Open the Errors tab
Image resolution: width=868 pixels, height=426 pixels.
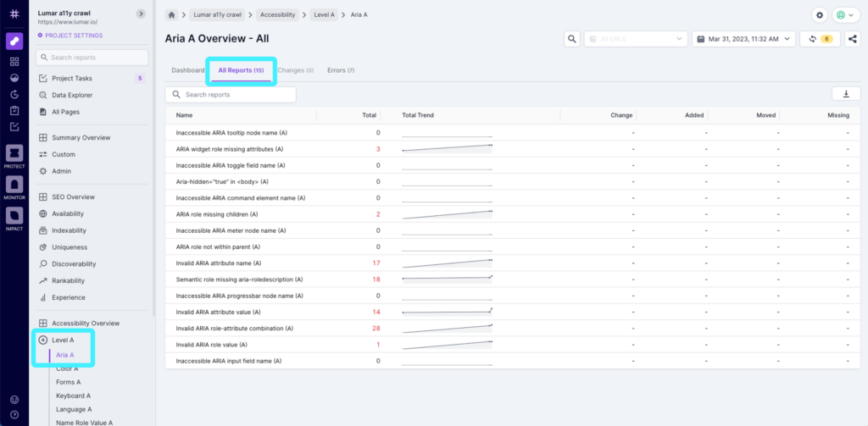click(x=341, y=70)
